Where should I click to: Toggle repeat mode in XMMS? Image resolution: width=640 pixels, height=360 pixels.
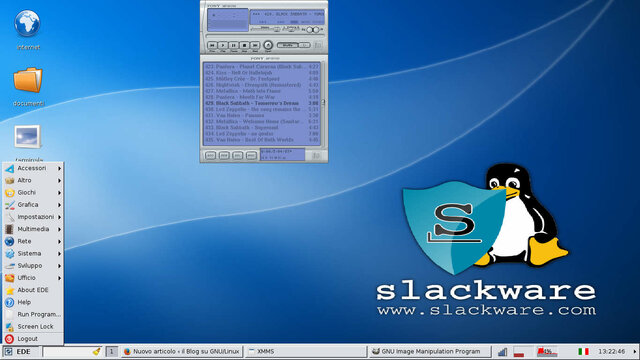coord(304,45)
